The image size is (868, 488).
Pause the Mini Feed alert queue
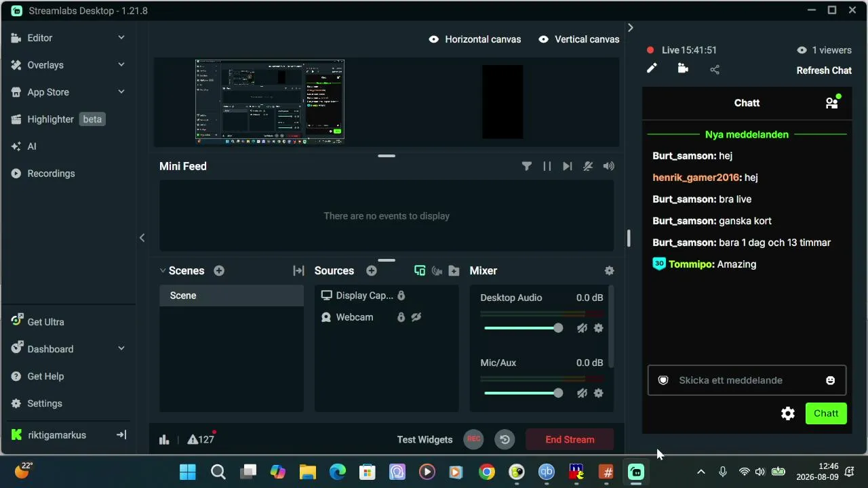point(547,166)
